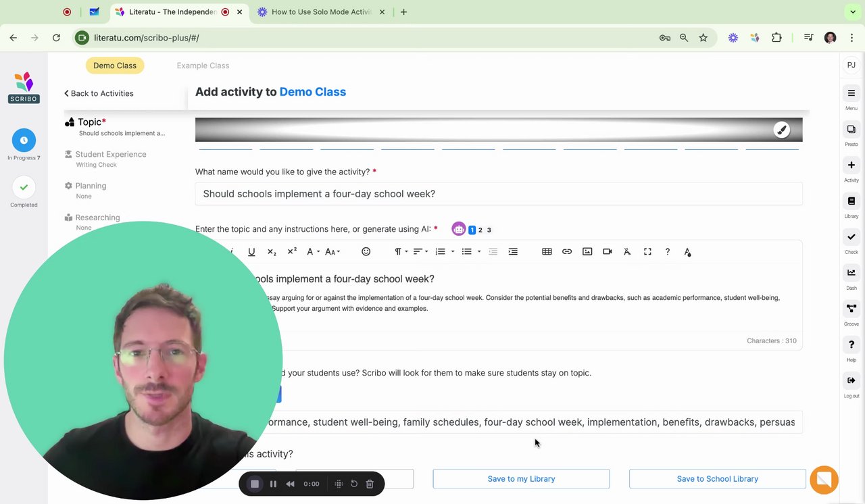Click Save to my Library
865x504 pixels.
521,479
